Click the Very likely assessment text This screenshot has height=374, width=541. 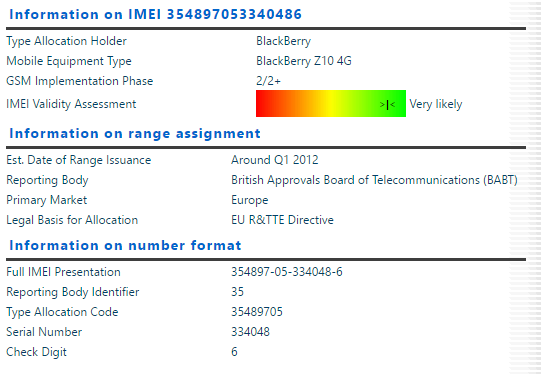(435, 104)
